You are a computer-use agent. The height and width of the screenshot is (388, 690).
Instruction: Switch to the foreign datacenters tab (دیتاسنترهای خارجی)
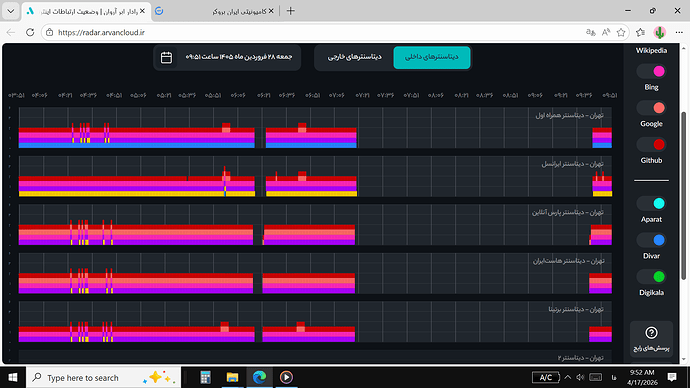354,57
